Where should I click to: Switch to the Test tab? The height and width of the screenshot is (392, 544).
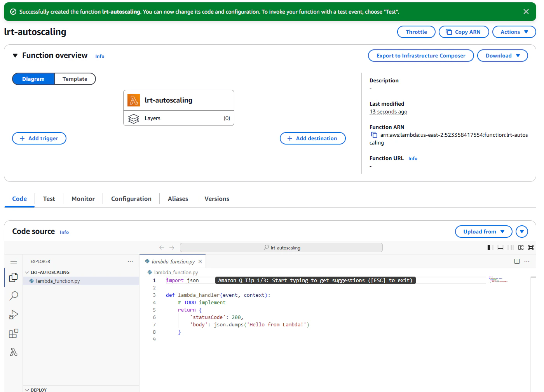click(49, 199)
